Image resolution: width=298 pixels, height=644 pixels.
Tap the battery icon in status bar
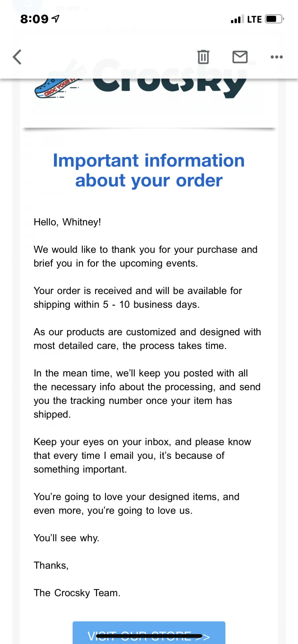[x=274, y=19]
